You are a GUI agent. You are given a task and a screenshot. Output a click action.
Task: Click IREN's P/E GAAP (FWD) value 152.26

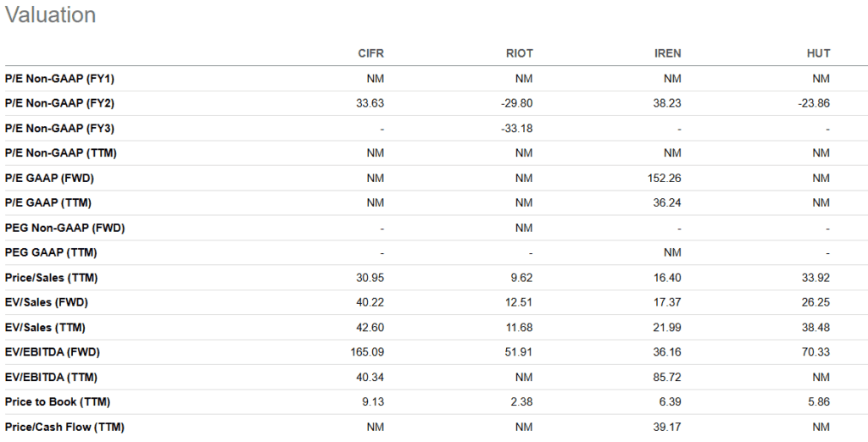click(663, 178)
